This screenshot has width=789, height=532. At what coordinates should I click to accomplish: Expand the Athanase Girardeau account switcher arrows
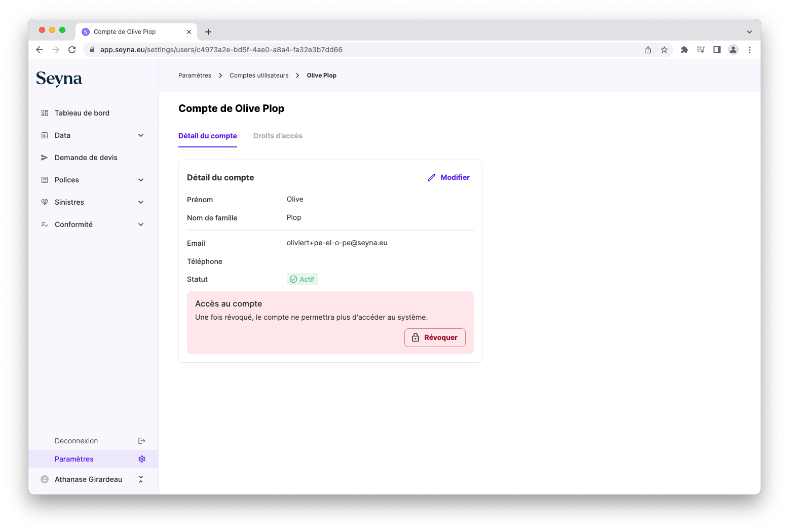click(141, 479)
